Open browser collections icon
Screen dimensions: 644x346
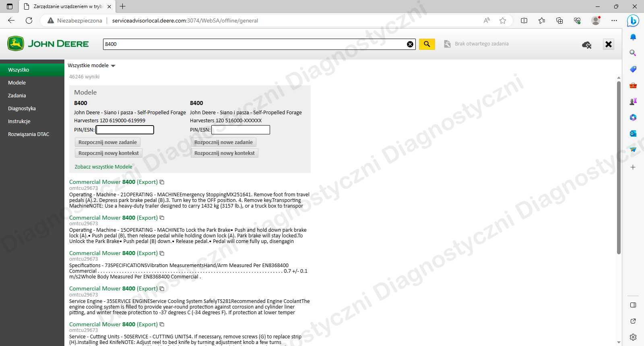(559, 21)
